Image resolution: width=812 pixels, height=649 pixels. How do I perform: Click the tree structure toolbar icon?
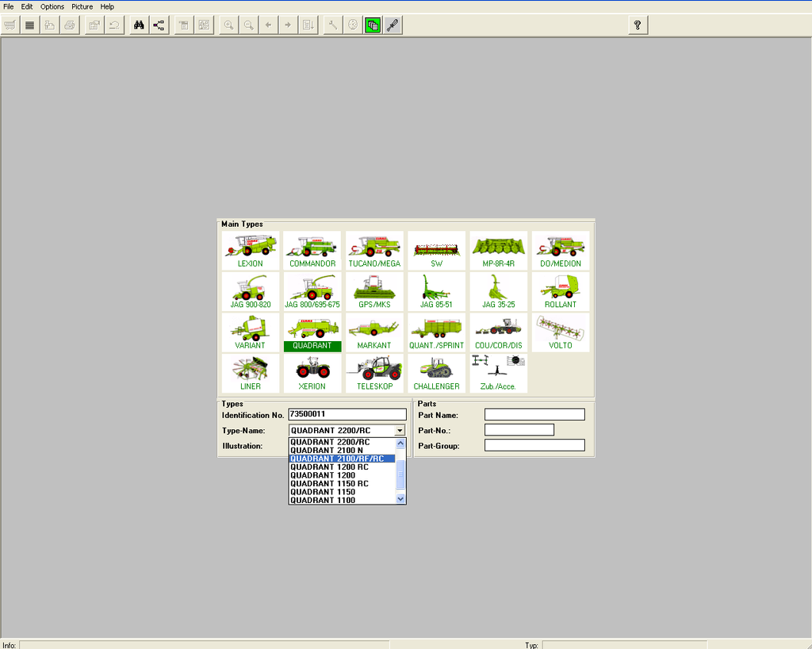tap(159, 25)
